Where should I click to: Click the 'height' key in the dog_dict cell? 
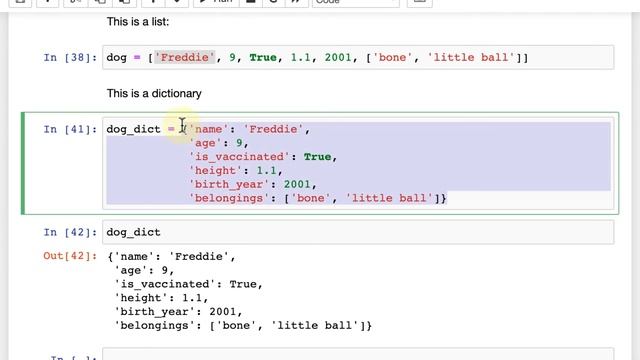[x=216, y=171]
